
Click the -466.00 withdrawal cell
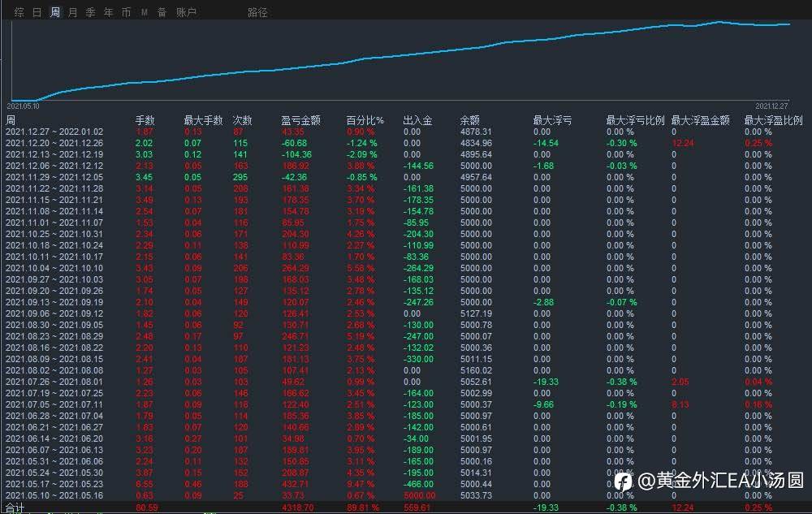[418, 484]
